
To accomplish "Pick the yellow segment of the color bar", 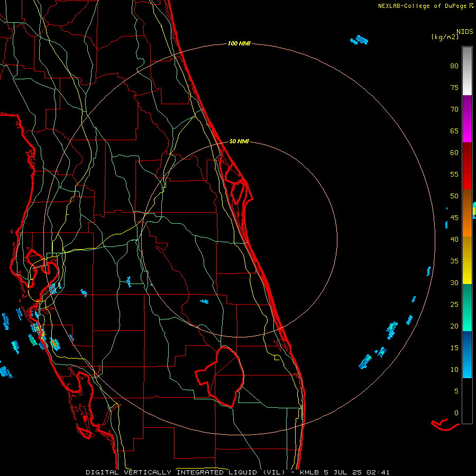I will (x=467, y=260).
